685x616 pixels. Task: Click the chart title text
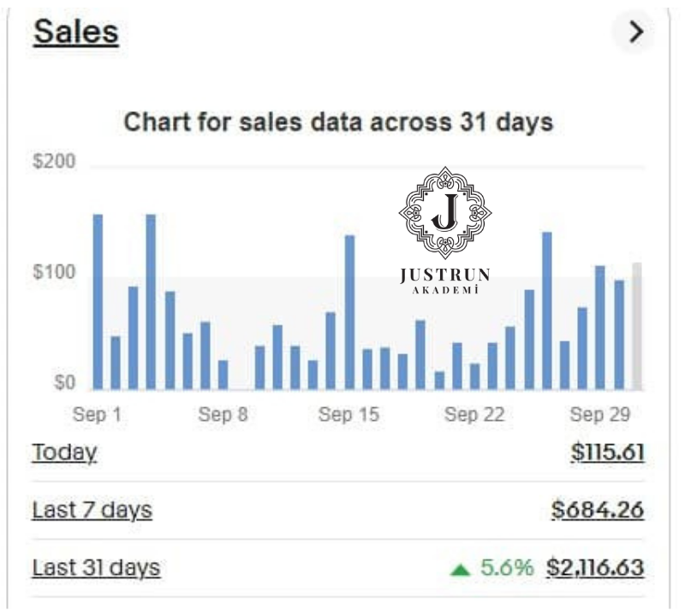click(x=339, y=122)
